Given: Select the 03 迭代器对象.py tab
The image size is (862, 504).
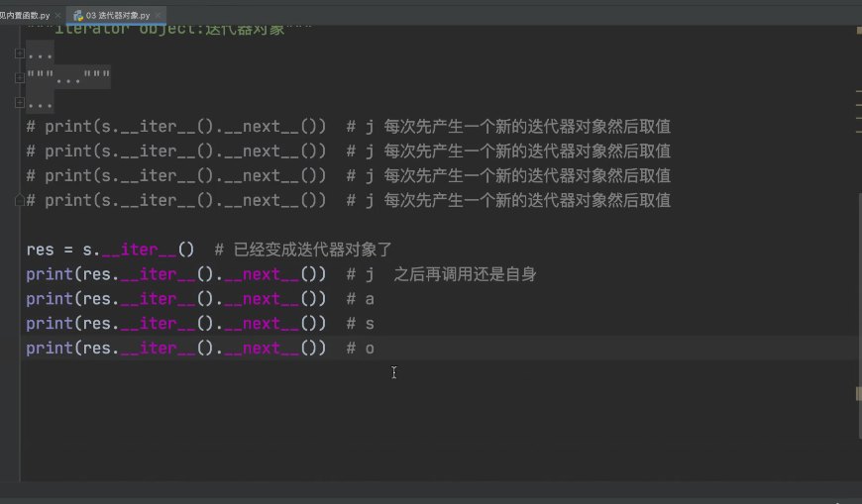Looking at the screenshot, I should click(117, 16).
